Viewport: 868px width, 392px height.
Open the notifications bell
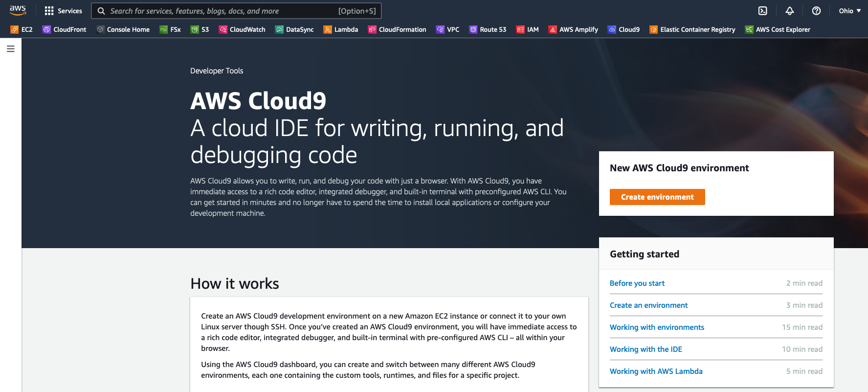point(790,11)
